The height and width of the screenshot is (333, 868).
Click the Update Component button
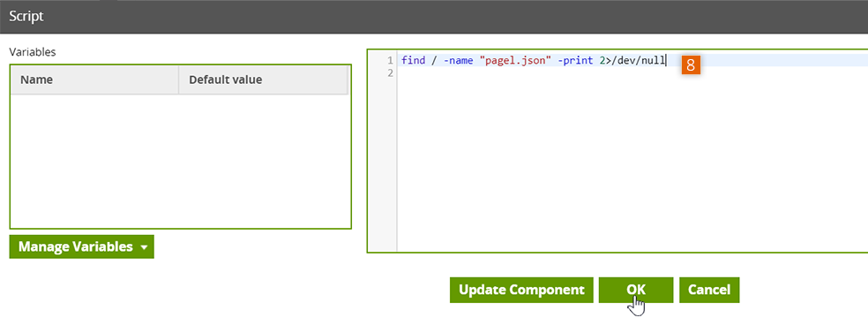coord(521,290)
